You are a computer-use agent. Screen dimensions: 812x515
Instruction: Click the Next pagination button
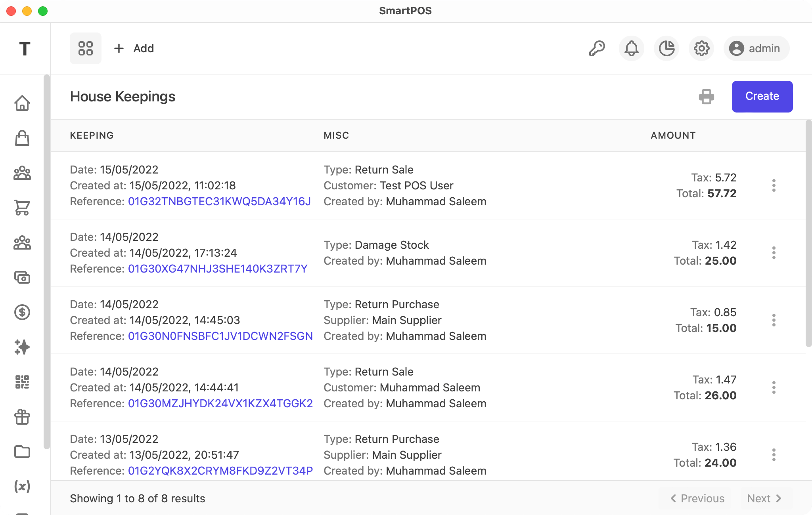[764, 498]
